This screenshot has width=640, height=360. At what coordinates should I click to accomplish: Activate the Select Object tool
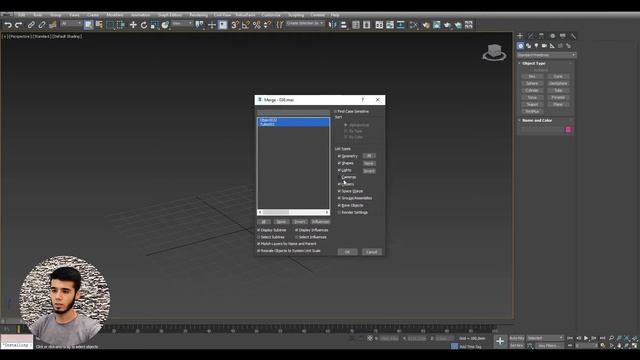tap(88, 25)
